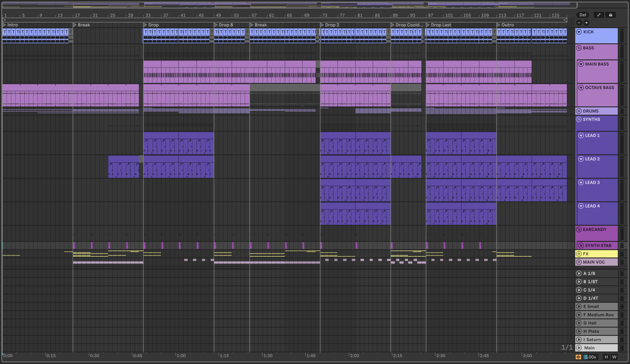The width and height of the screenshot is (630, 364).
Task: Click the Main track play icon
Action: (x=579, y=348)
